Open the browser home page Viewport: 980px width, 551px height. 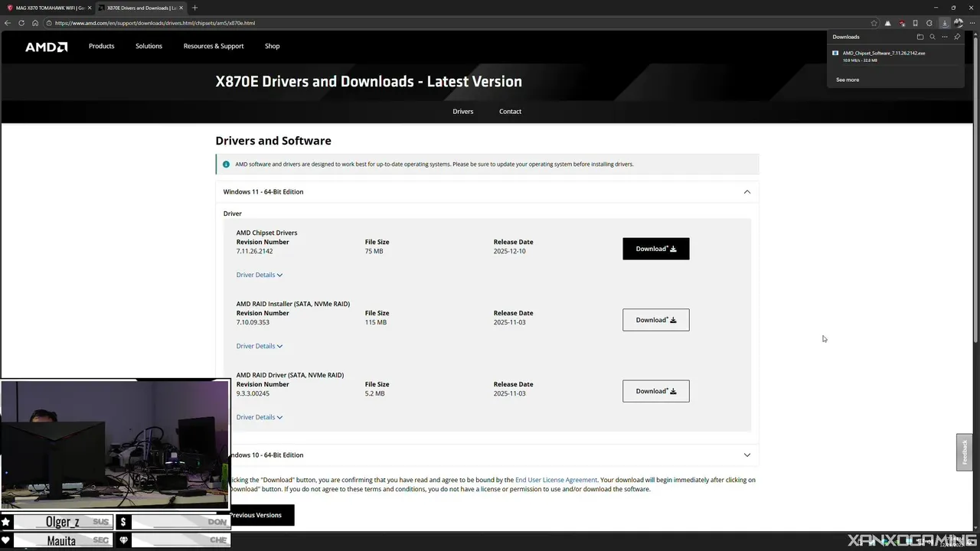pos(35,23)
